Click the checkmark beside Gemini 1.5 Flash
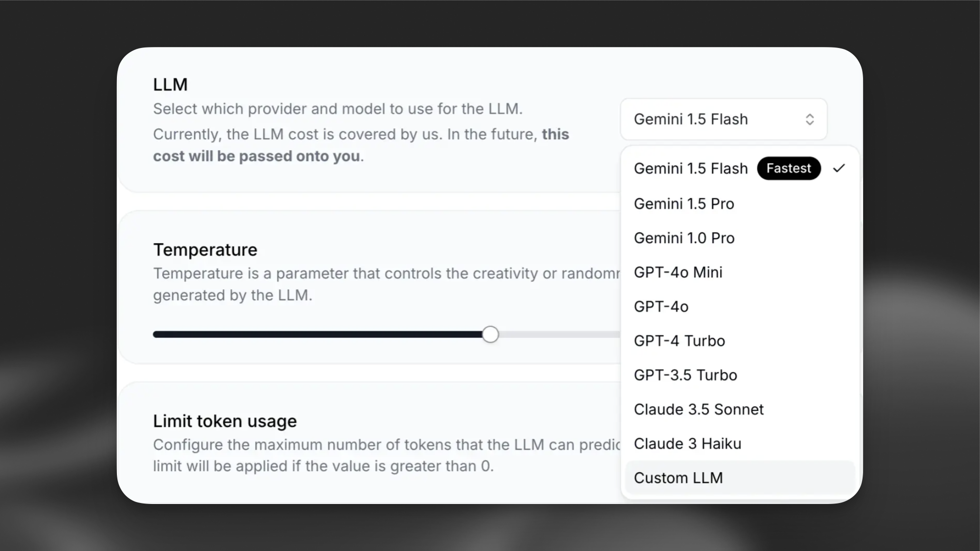The width and height of the screenshot is (980, 551). (x=839, y=168)
